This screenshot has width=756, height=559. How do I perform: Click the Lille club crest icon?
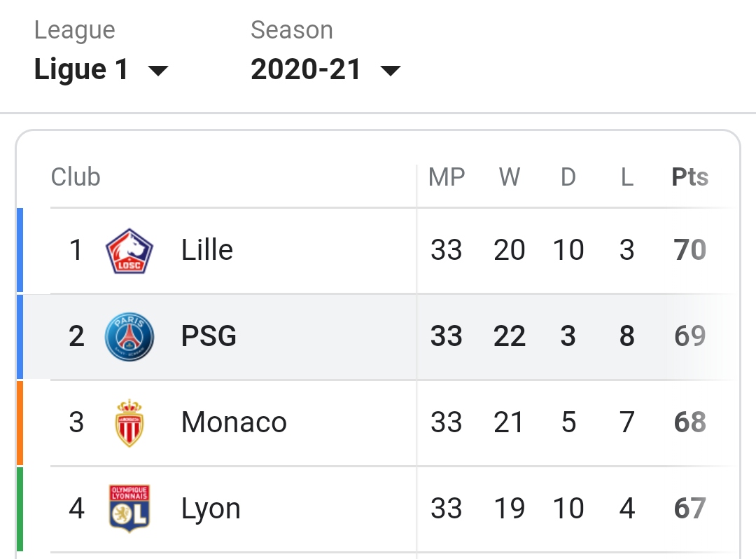coord(129,251)
